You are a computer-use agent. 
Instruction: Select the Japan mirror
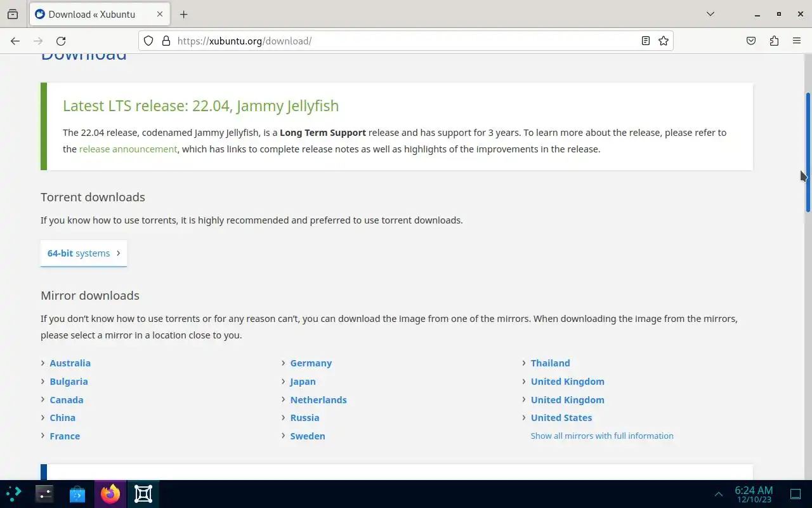303,382
